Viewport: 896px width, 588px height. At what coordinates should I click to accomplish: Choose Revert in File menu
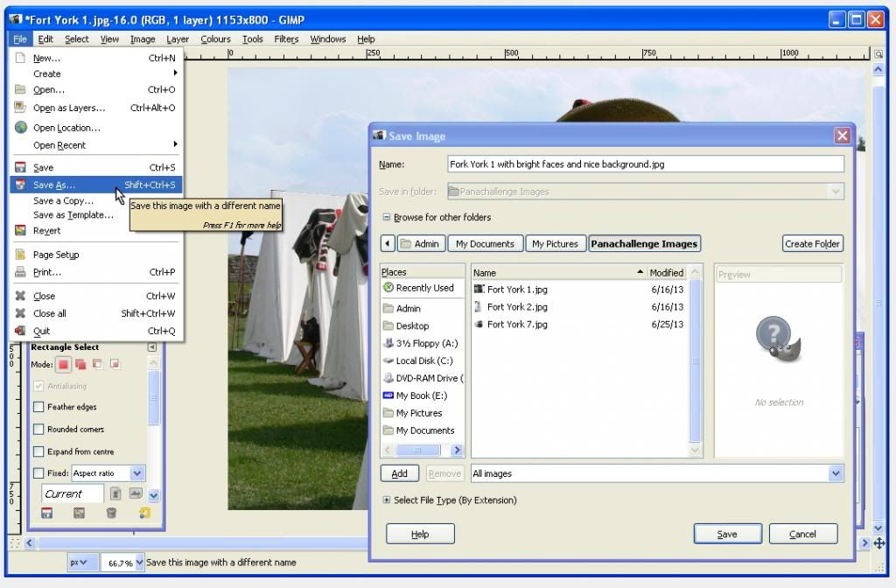point(96,231)
